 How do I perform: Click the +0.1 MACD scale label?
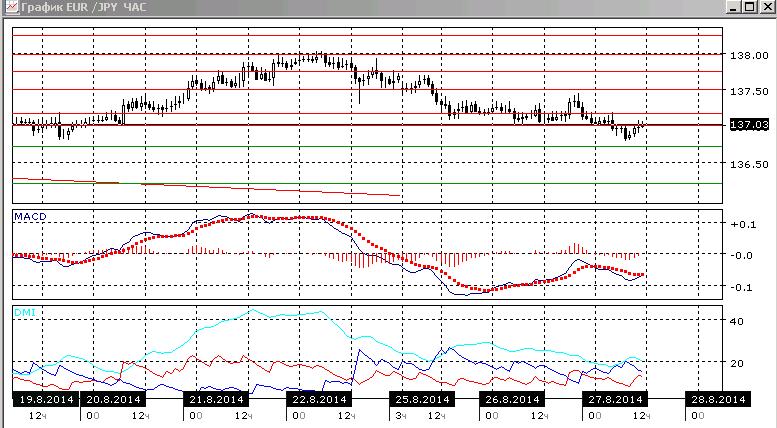tap(743, 224)
